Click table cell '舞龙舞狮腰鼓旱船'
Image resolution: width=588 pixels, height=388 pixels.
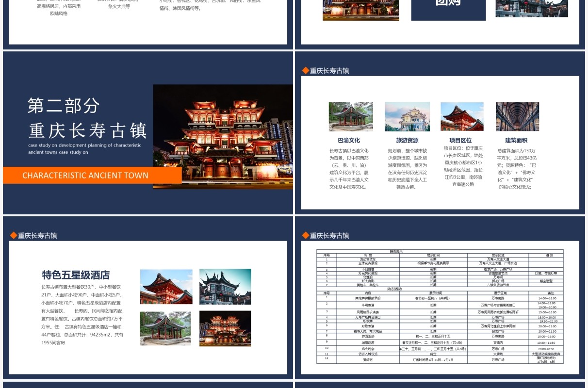[368, 298]
